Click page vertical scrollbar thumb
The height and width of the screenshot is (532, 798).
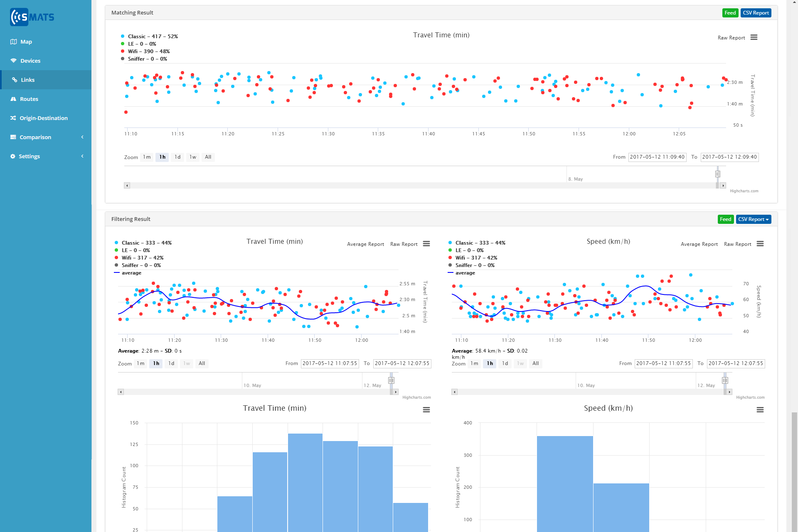pyautogui.click(x=794, y=472)
